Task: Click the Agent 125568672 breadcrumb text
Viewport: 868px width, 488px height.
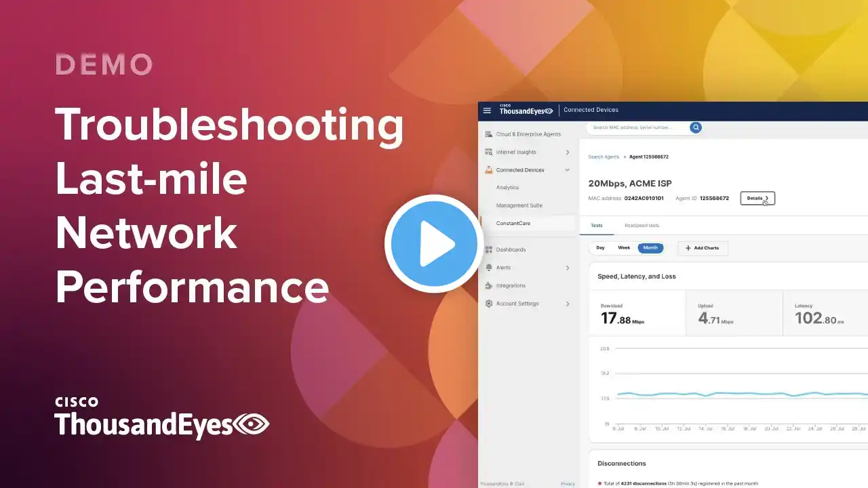Action: pyautogui.click(x=649, y=157)
